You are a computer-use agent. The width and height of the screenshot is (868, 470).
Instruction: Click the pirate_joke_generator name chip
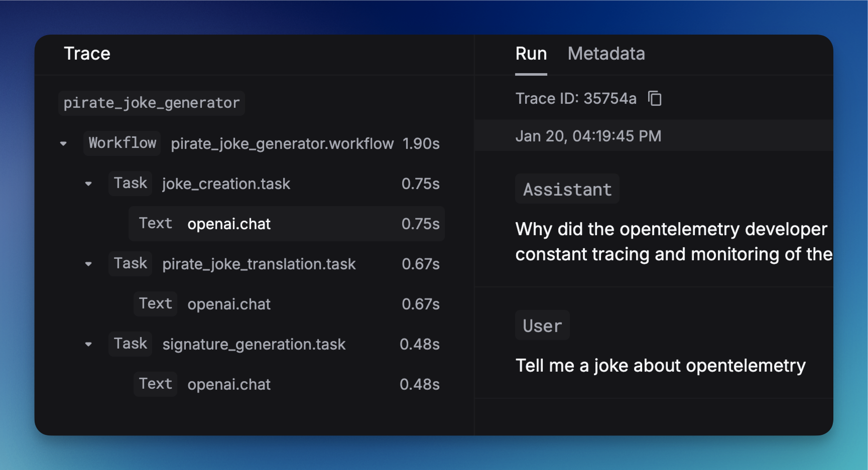pos(152,103)
